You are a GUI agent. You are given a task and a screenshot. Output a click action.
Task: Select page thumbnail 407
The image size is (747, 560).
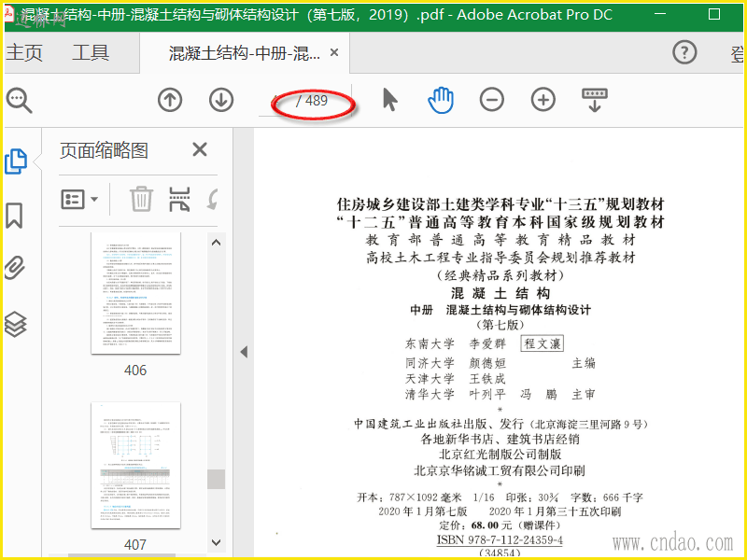[x=135, y=465]
